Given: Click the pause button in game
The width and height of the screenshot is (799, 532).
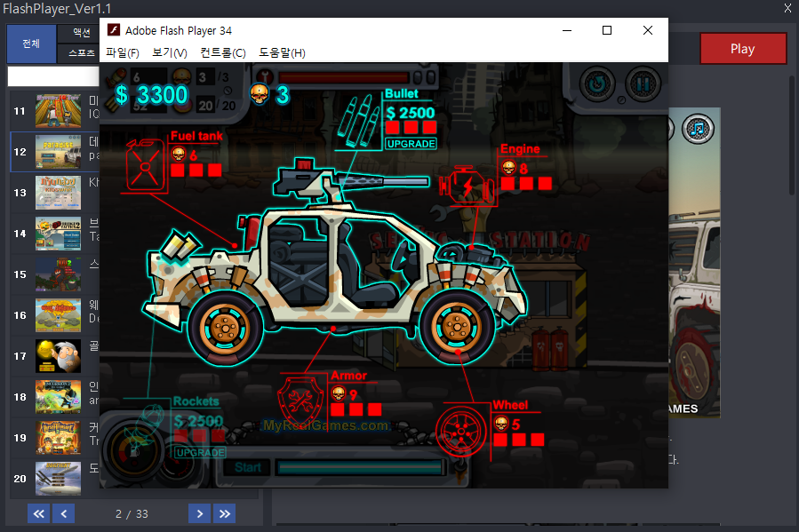Looking at the screenshot, I should (x=643, y=84).
